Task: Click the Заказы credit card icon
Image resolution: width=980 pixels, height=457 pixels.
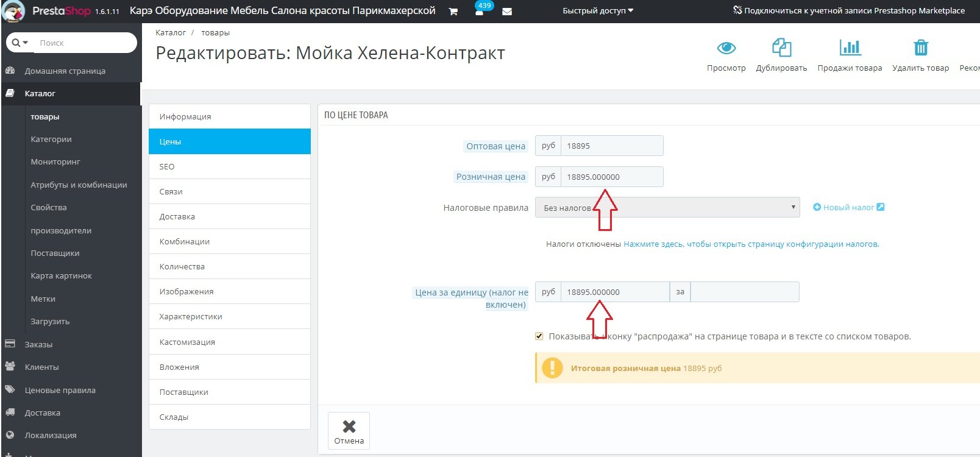Action: pos(10,344)
